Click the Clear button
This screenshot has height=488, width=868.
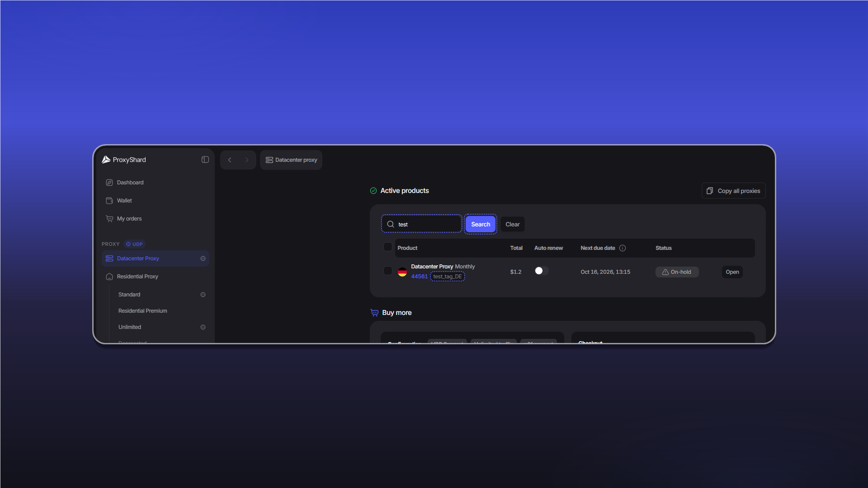pos(513,224)
